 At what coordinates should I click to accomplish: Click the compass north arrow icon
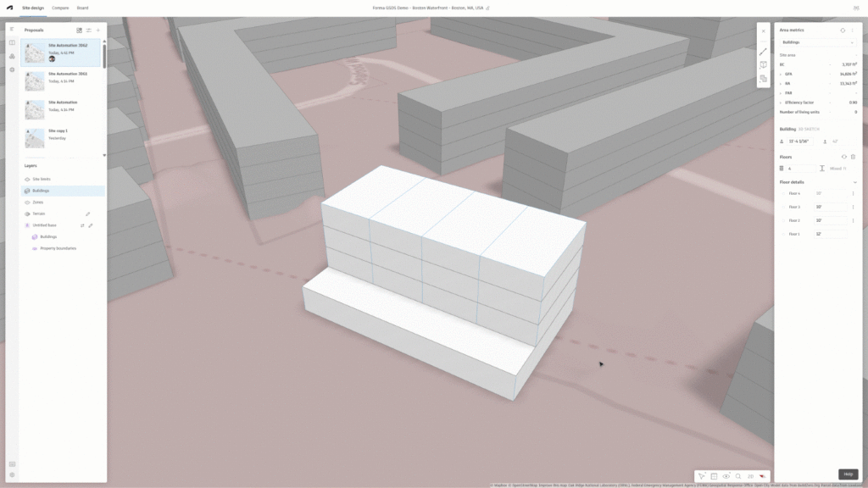coord(762,476)
